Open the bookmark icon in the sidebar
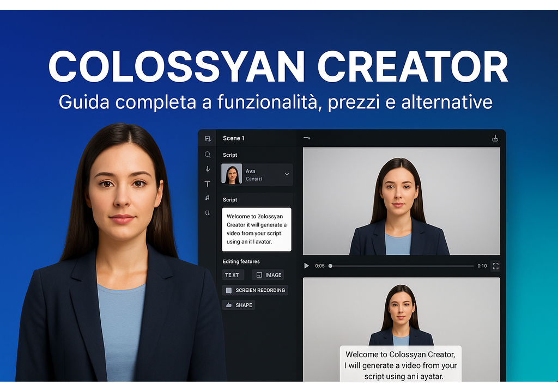Screen dimensions: 558x392 pyautogui.click(x=208, y=212)
